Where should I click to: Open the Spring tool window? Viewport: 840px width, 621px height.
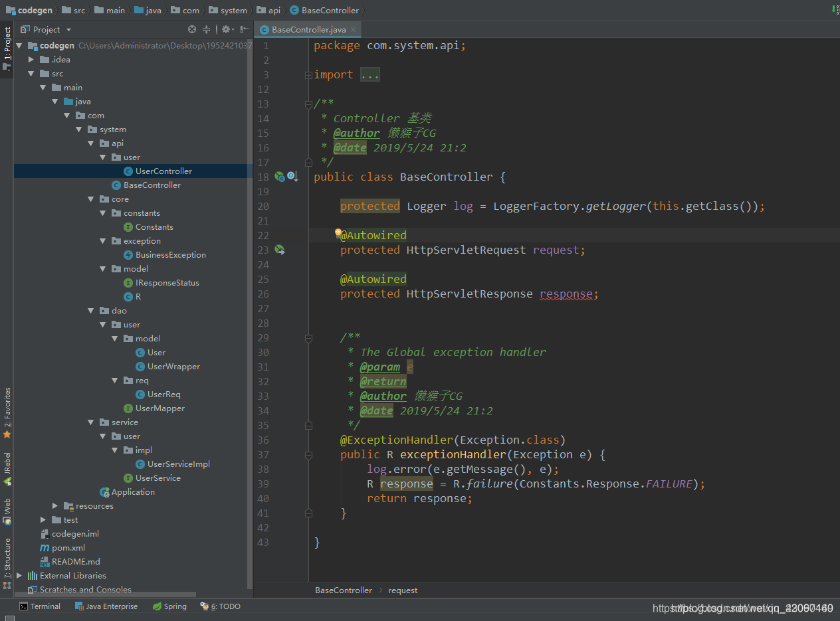click(x=169, y=606)
